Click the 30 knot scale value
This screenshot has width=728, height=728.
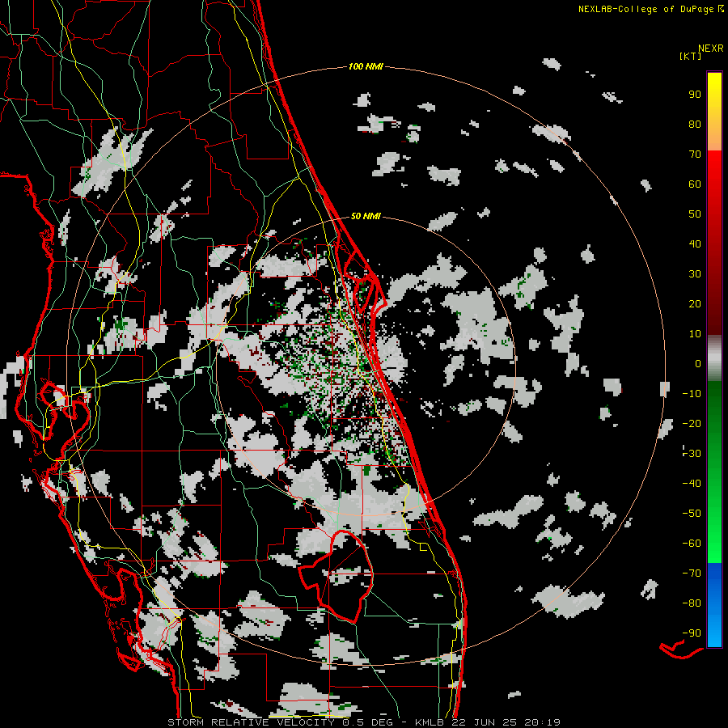695,274
